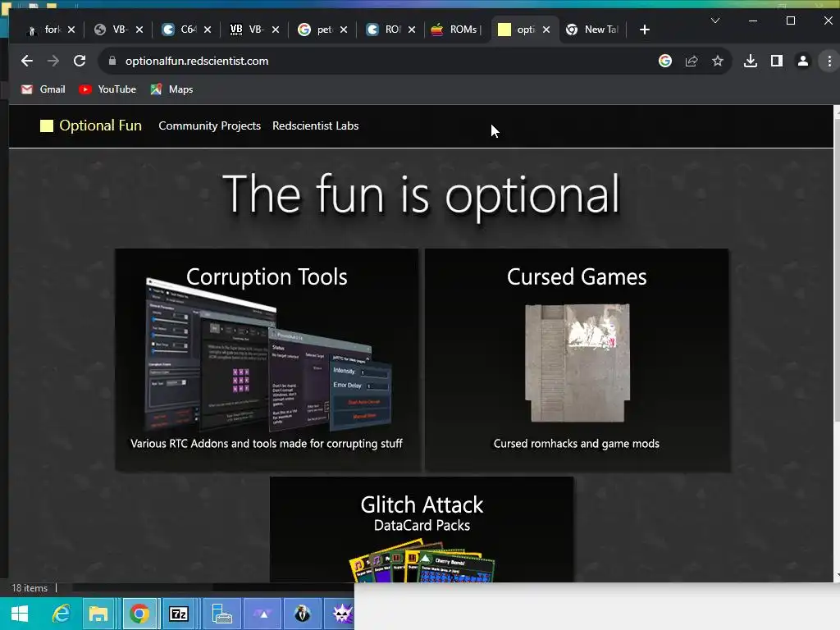Viewport: 840px width, 630px height.
Task: Open File Explorer from taskbar
Action: pos(98,614)
